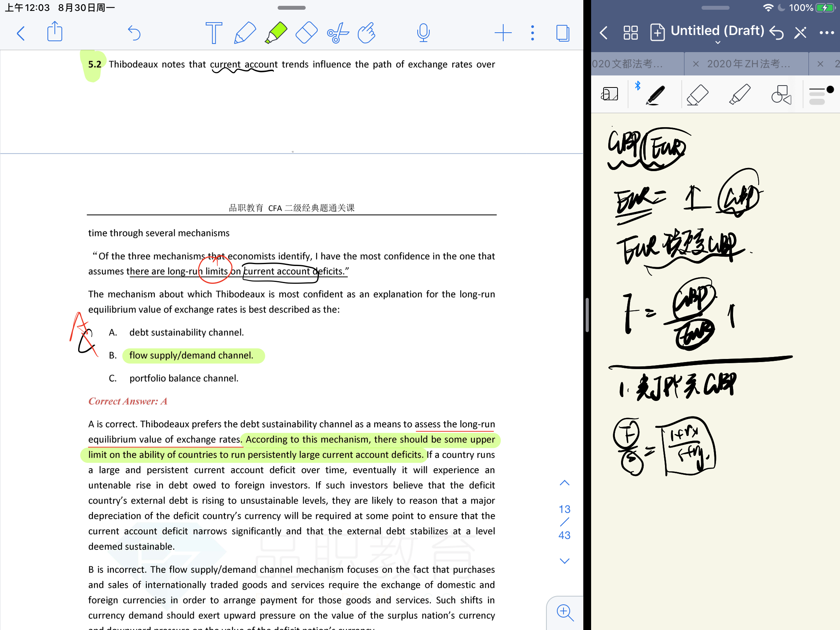The height and width of the screenshot is (630, 840).
Task: Open the notes grid overview
Action: point(630,33)
